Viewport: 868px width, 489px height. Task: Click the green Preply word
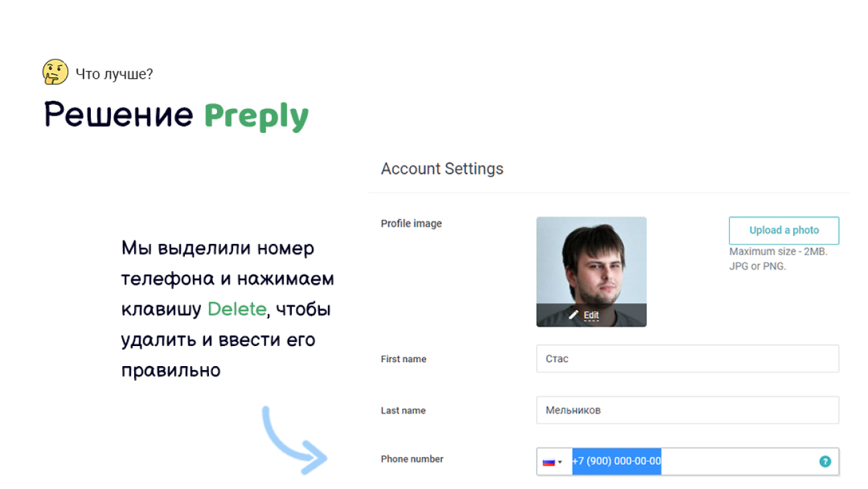click(256, 116)
